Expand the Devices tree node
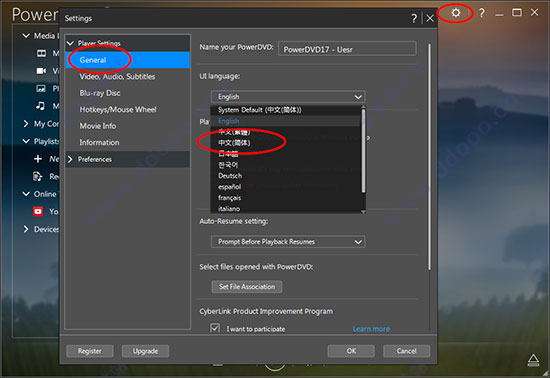Screen dimensions: 550x378 26,229
